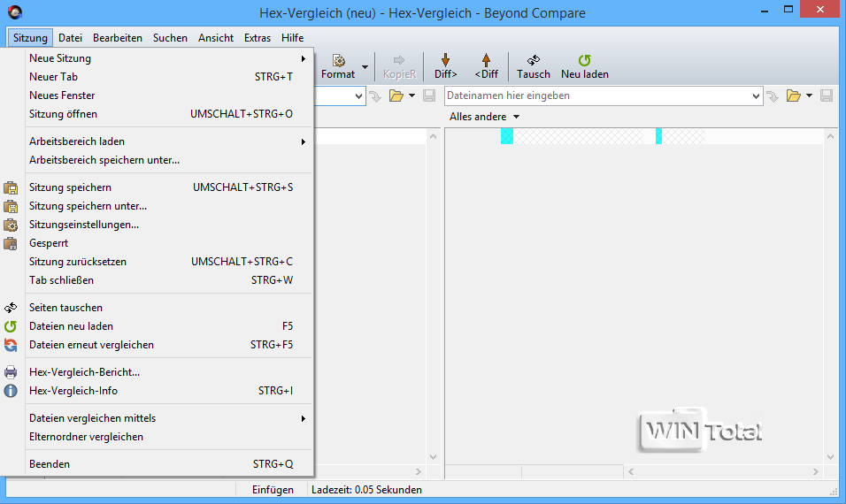This screenshot has width=846, height=504.
Task: Click the Gesperrt lock briefcase icon
Action: [x=11, y=243]
